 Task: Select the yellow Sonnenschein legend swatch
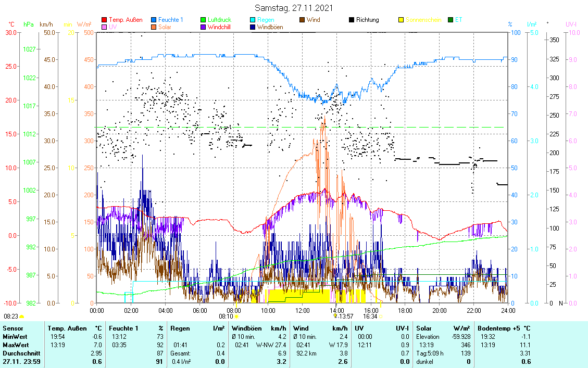click(x=401, y=20)
